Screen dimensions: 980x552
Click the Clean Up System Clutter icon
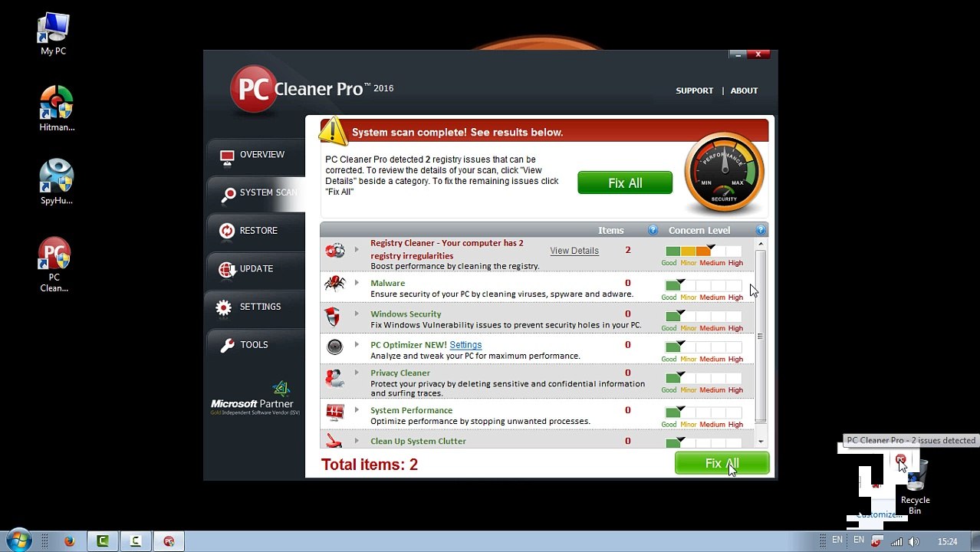[334, 440]
